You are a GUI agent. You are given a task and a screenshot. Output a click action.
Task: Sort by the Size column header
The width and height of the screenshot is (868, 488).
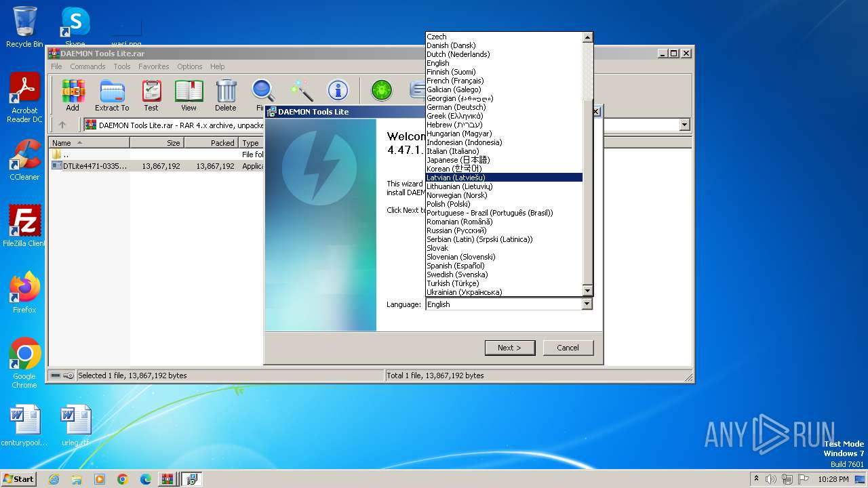[157, 143]
